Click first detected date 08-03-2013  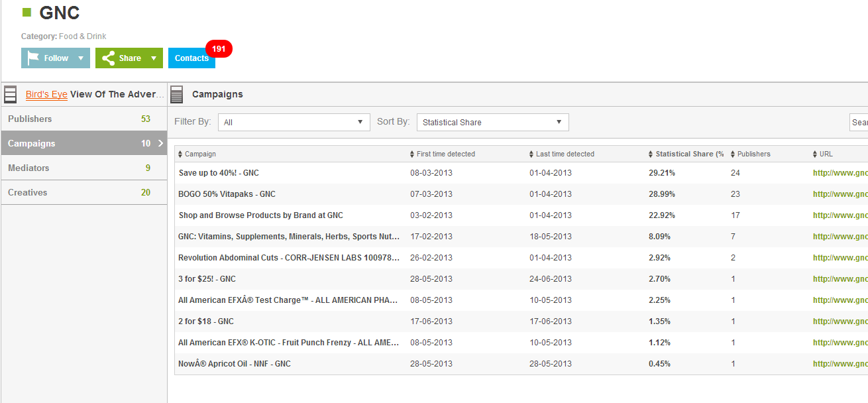pos(431,173)
